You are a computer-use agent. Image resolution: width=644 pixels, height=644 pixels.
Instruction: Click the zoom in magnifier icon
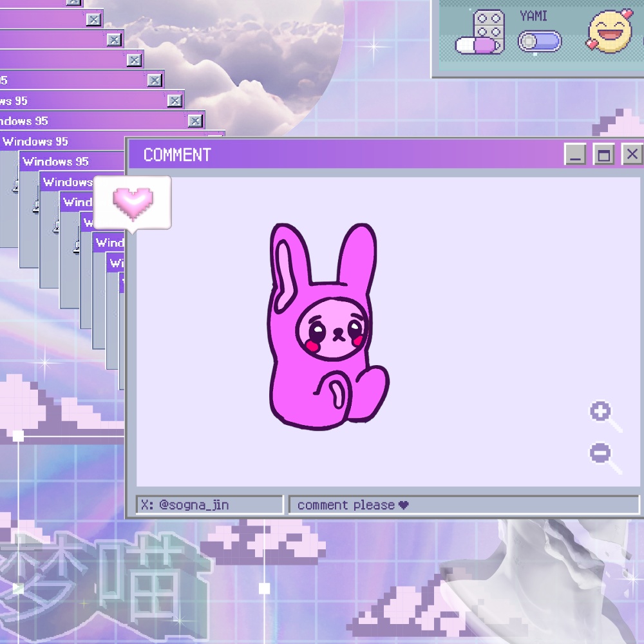(x=606, y=416)
